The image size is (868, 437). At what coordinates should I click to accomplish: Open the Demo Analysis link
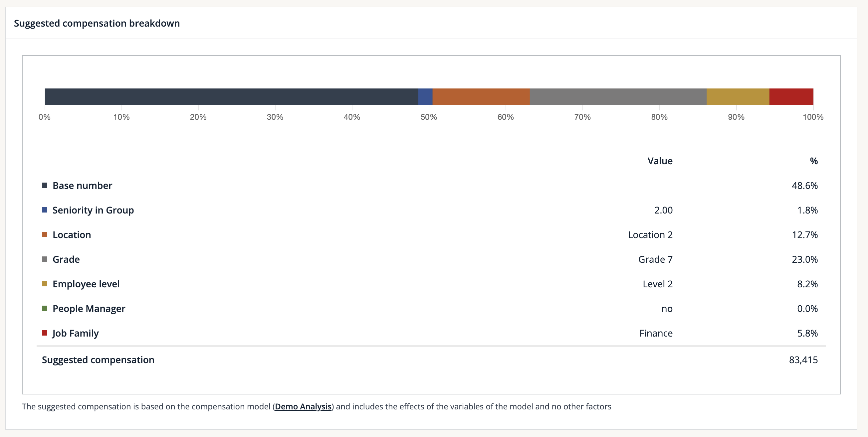click(x=303, y=406)
